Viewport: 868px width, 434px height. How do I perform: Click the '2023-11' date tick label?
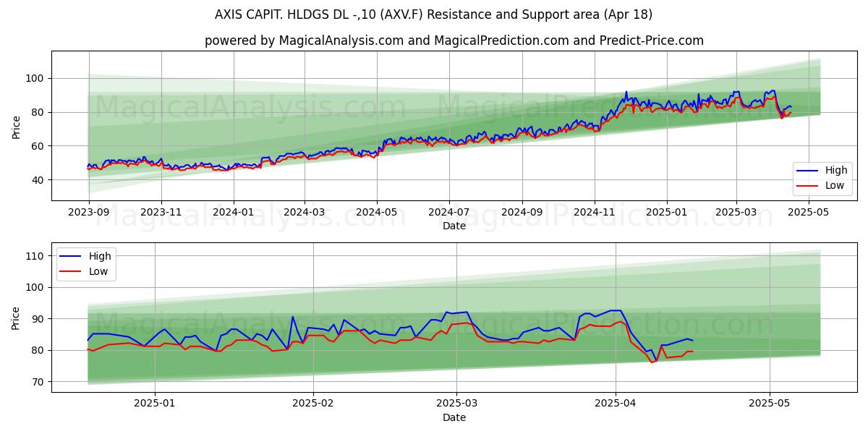(x=161, y=213)
